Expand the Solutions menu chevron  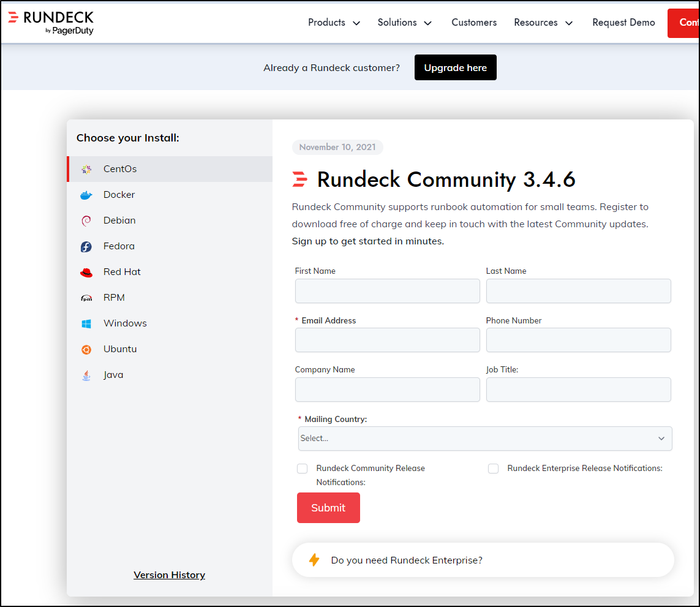(x=427, y=23)
